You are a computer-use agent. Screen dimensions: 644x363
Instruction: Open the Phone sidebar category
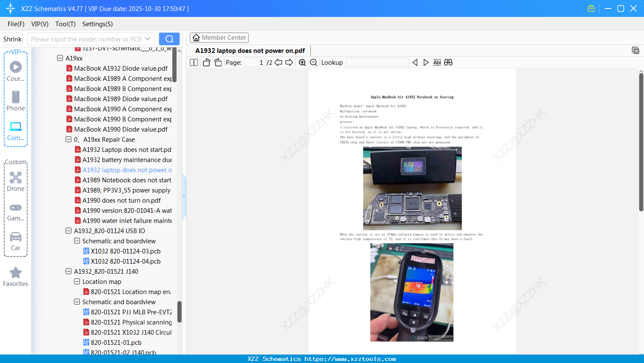(x=16, y=101)
